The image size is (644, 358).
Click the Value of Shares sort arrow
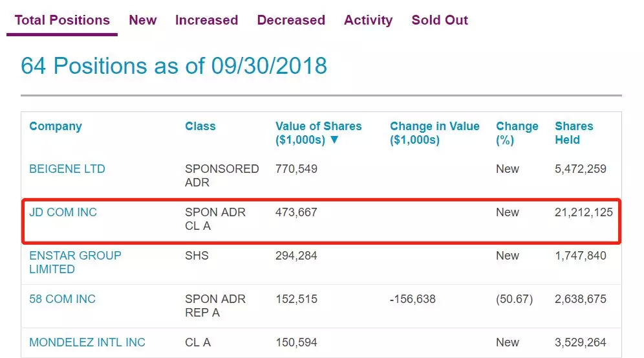[334, 140]
